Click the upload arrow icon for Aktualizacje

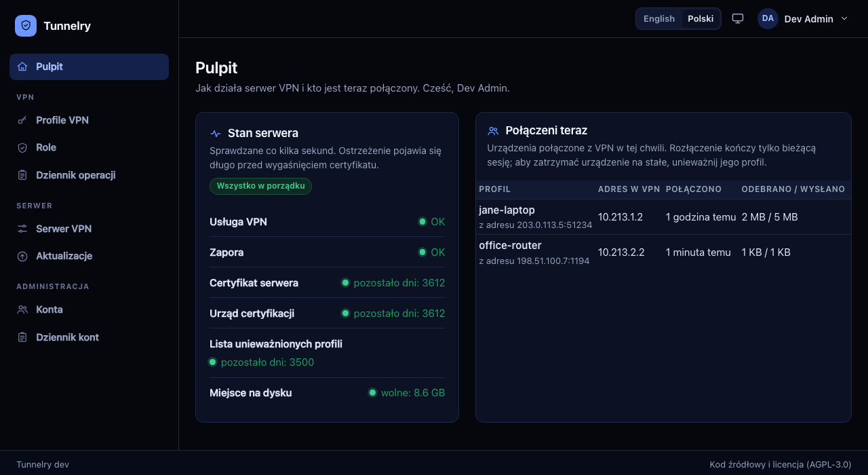[22, 256]
